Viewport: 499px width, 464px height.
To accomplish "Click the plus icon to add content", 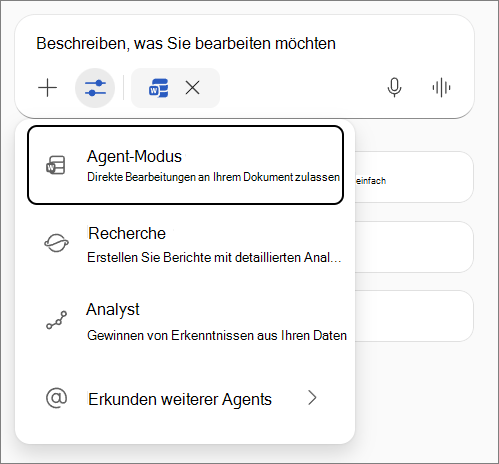I will tap(48, 88).
